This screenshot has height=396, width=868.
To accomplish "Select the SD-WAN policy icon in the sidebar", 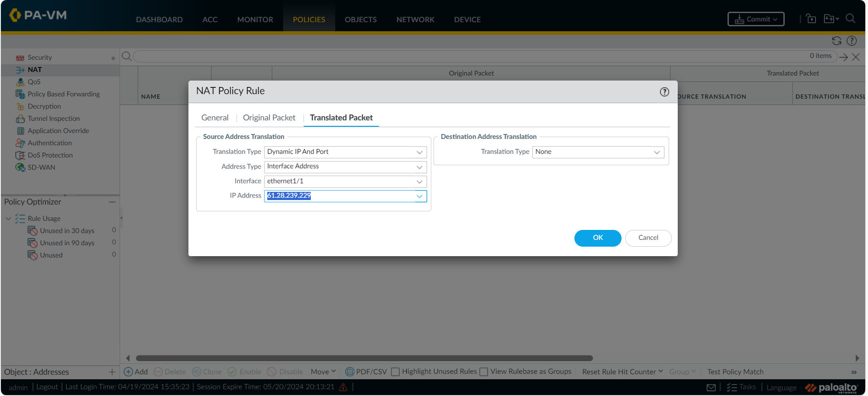I will point(20,167).
